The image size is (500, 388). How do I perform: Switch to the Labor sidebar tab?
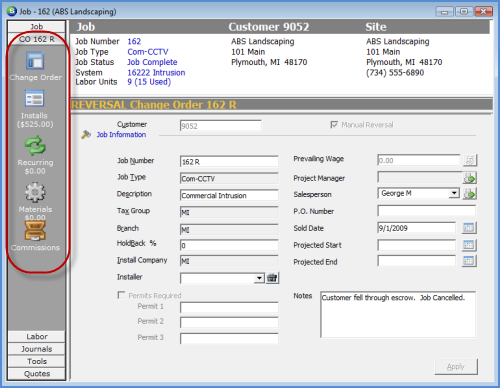pyautogui.click(x=37, y=337)
